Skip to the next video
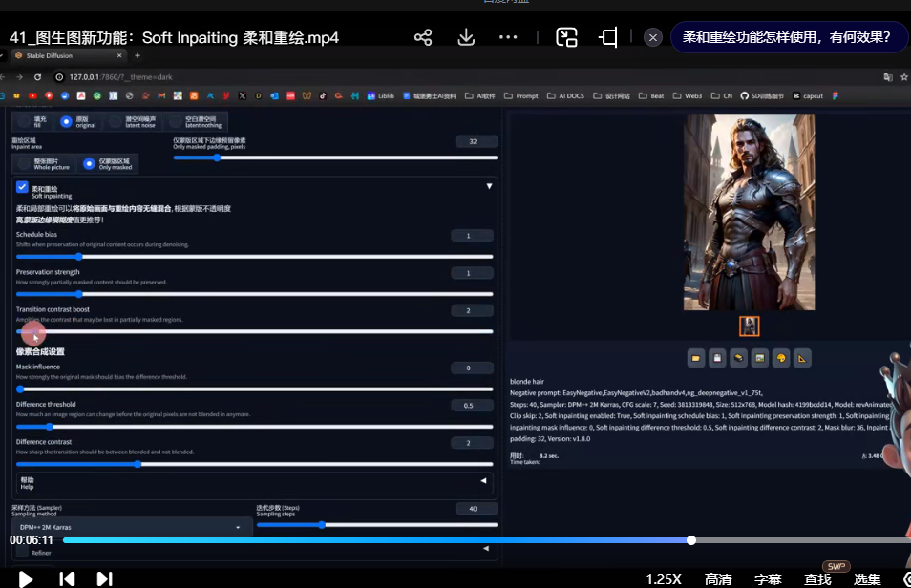This screenshot has width=911, height=588. point(105,578)
